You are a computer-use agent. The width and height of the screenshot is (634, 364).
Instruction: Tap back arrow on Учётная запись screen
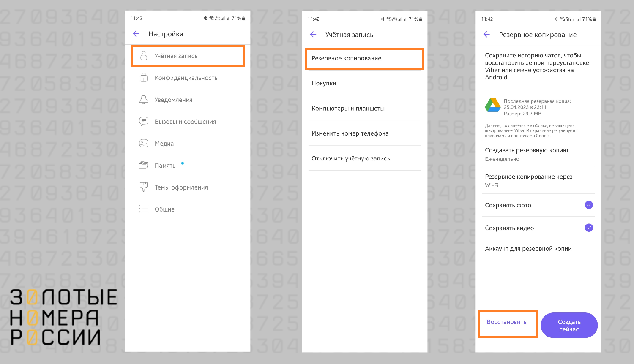[x=313, y=35]
